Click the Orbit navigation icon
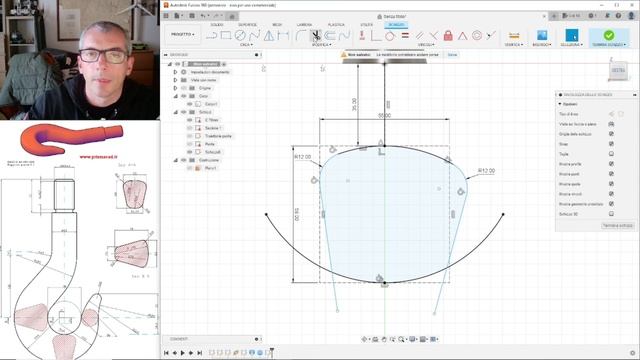 [x=364, y=339]
